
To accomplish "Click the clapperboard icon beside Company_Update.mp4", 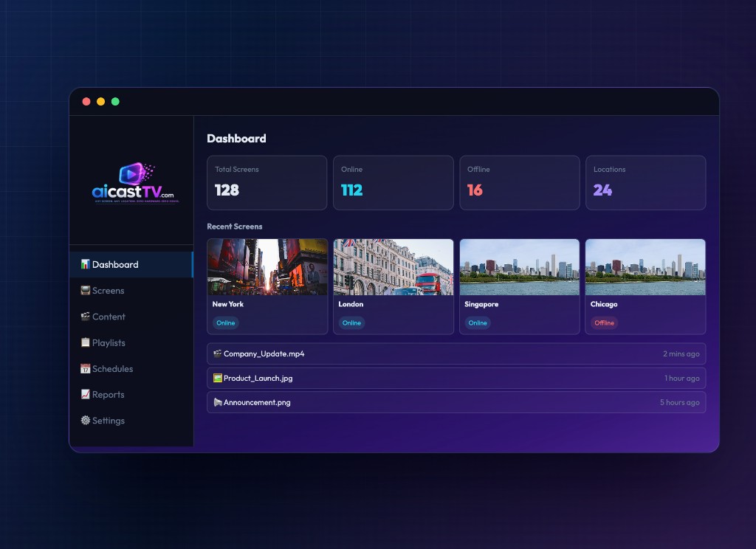I will click(x=218, y=353).
